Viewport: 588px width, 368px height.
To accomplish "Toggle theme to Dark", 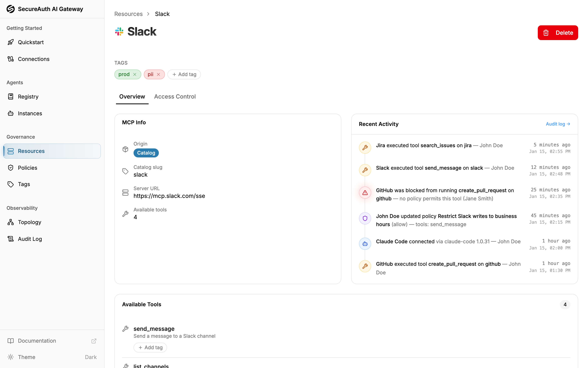I will 52,357.
